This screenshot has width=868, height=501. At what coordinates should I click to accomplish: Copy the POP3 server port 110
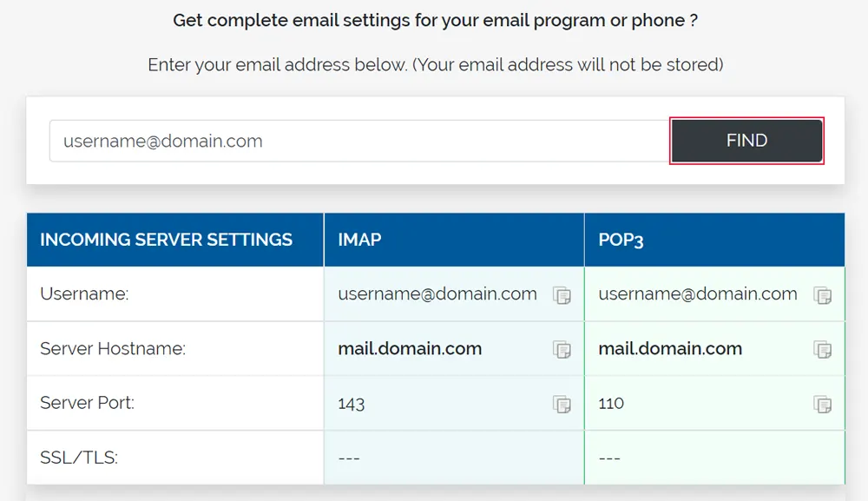click(822, 404)
